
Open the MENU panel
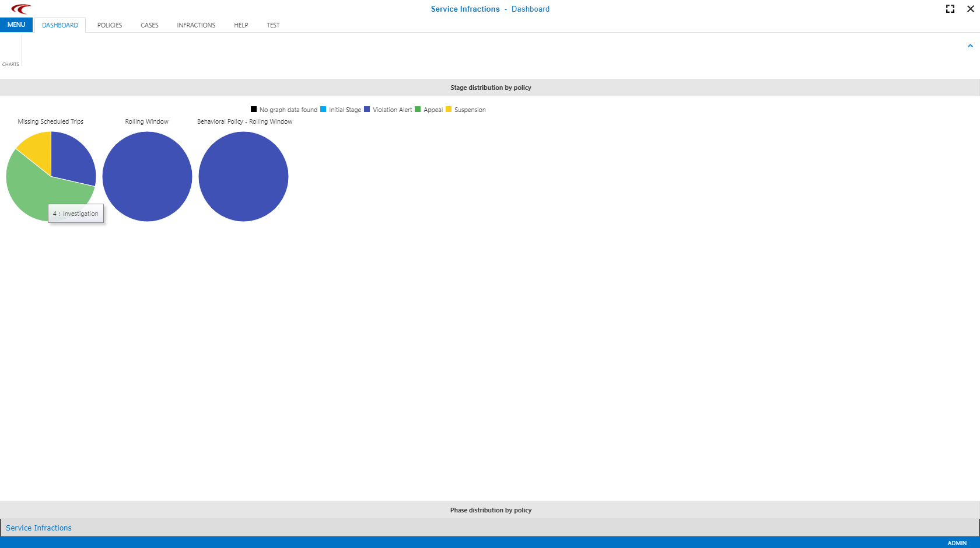point(16,25)
